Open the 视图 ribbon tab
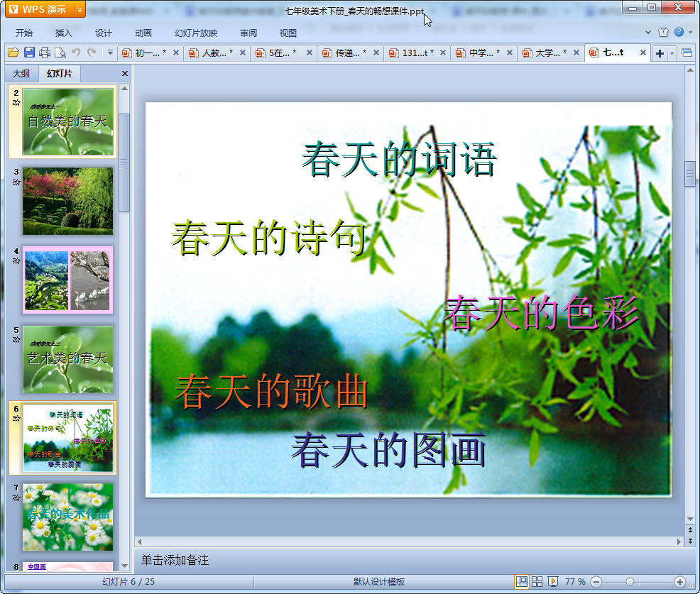The width and height of the screenshot is (700, 594). coord(288,33)
